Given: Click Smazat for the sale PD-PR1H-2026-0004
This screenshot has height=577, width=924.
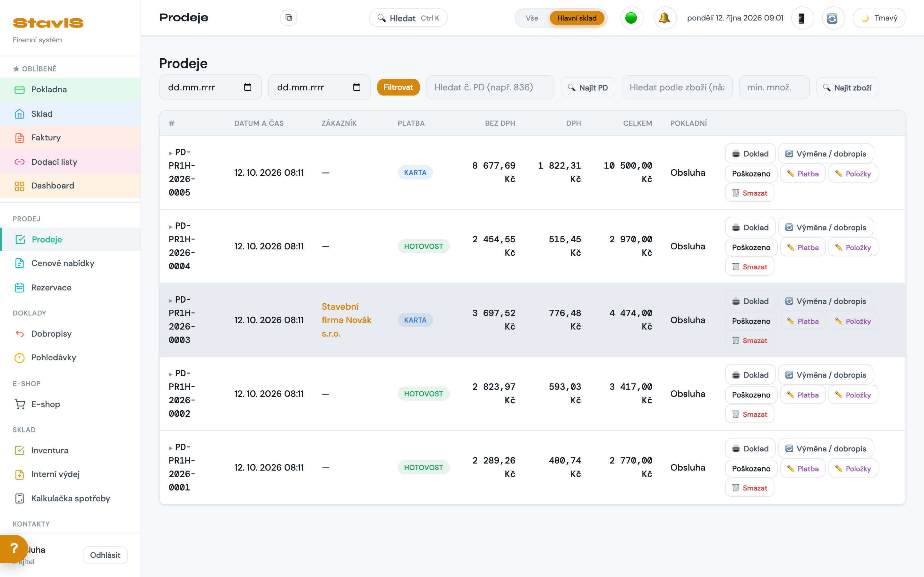Looking at the screenshot, I should pyautogui.click(x=749, y=267).
